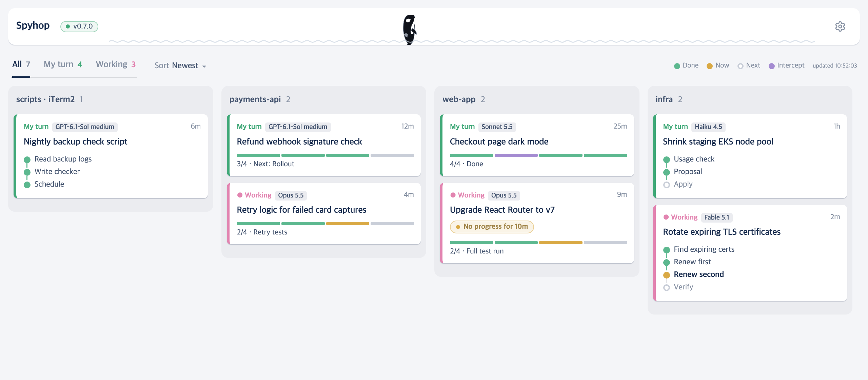Click the Write checker step dot

[x=27, y=172]
